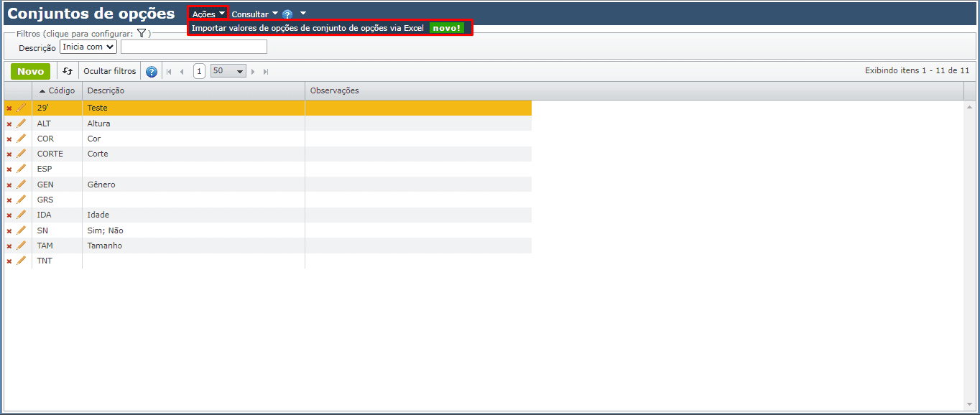Viewport: 980px width, 415px height.
Task: Edit the CORTE row
Action: click(x=22, y=154)
